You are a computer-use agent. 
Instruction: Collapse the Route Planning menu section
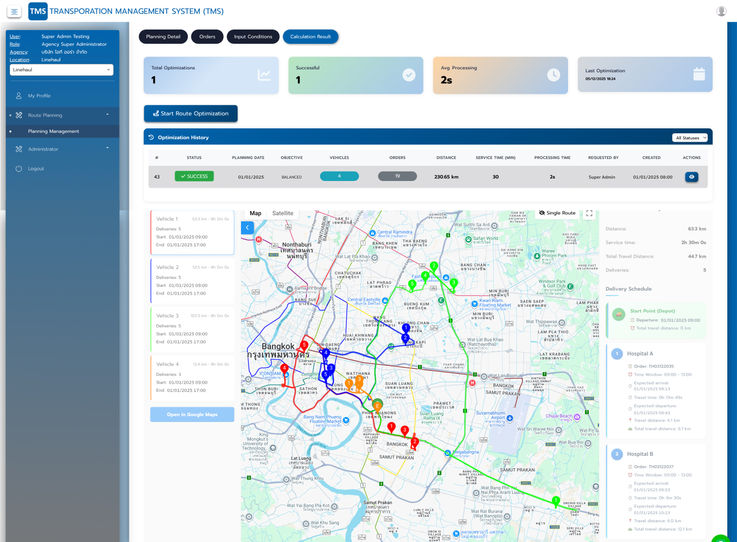62,115
